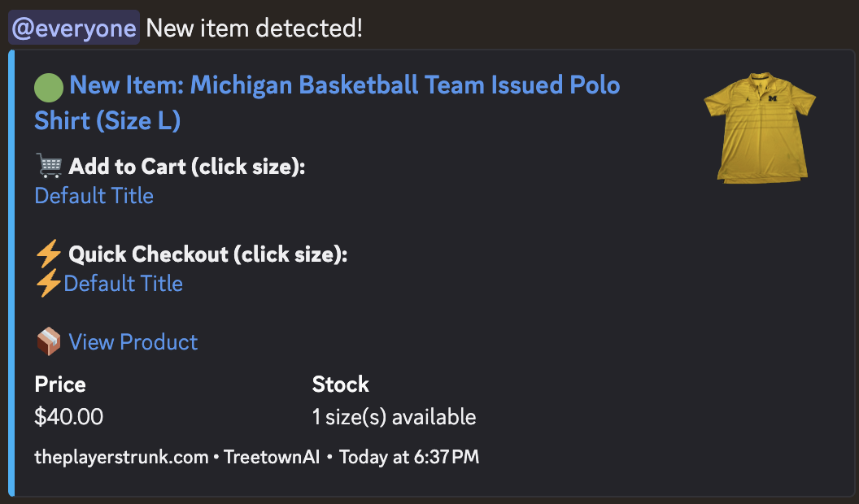Click the lightning icon in the Quick Checkout heading
The width and height of the screenshot is (859, 504).
[47, 253]
